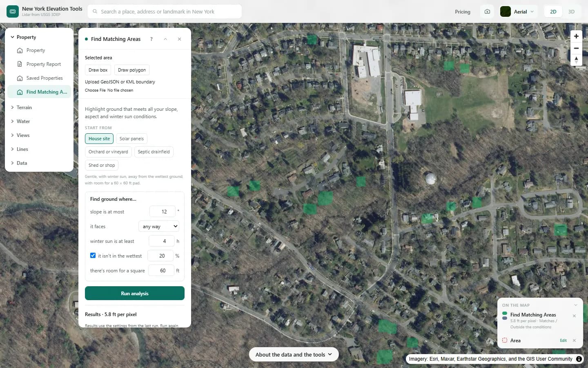Click Choose File to upload boundary
The height and width of the screenshot is (368, 588).
tap(95, 90)
